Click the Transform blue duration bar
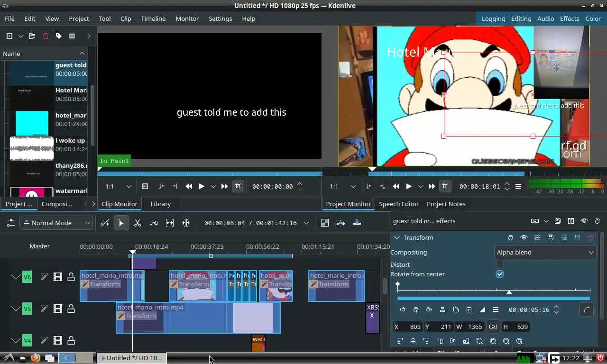 [x=494, y=299]
